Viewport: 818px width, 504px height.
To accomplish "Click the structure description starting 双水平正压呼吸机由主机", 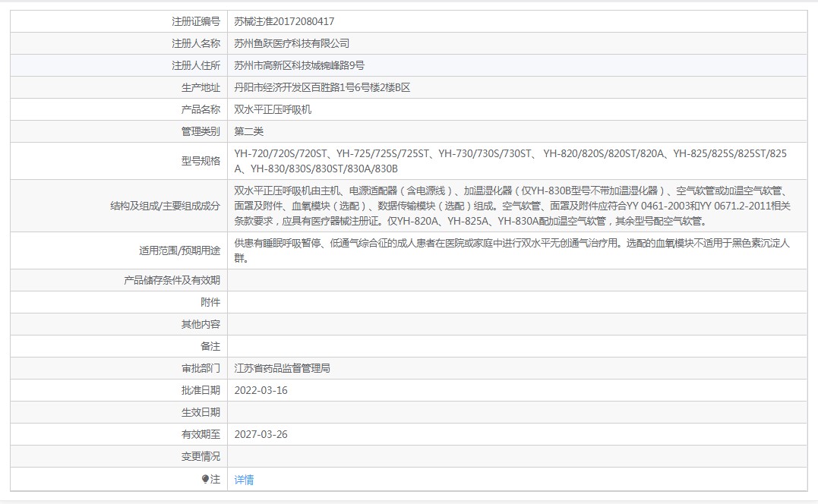I will (512, 206).
